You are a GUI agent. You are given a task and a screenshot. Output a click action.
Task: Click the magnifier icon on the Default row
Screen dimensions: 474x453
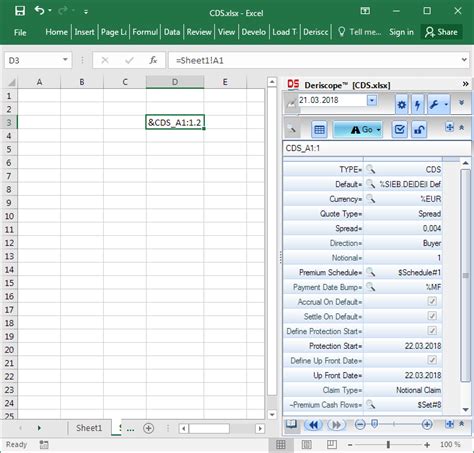click(x=371, y=184)
